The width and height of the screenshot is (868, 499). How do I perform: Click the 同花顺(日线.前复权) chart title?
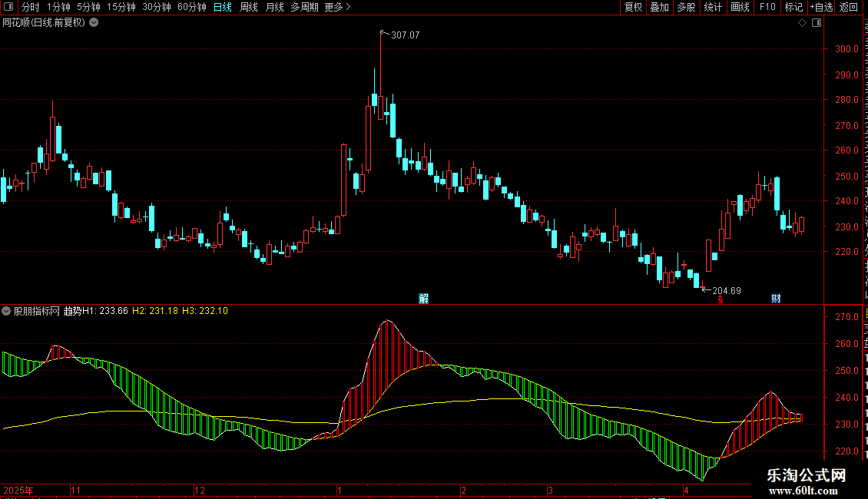(x=44, y=23)
